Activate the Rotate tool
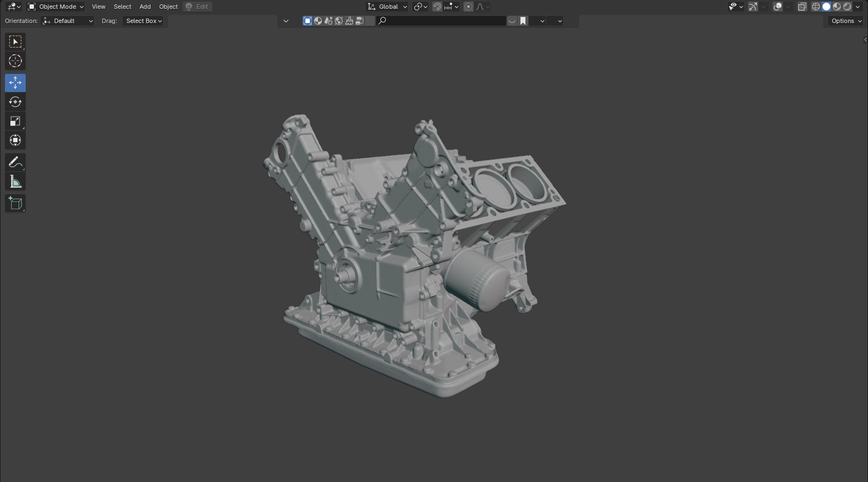Screen dimensions: 868x482 click(15, 102)
